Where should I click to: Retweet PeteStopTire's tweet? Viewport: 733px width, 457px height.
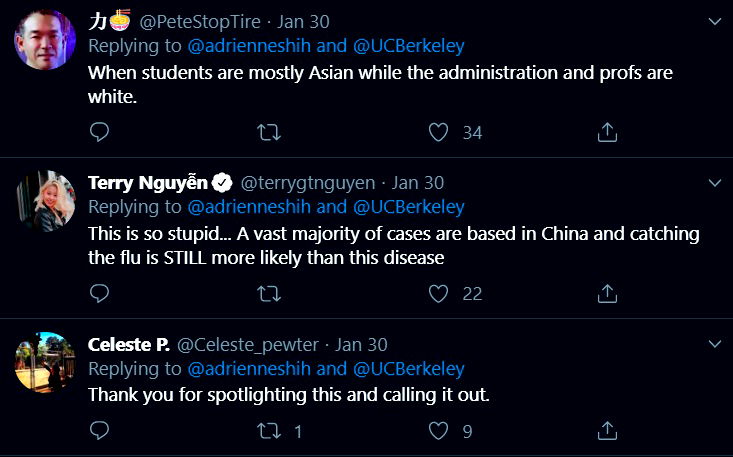click(269, 132)
